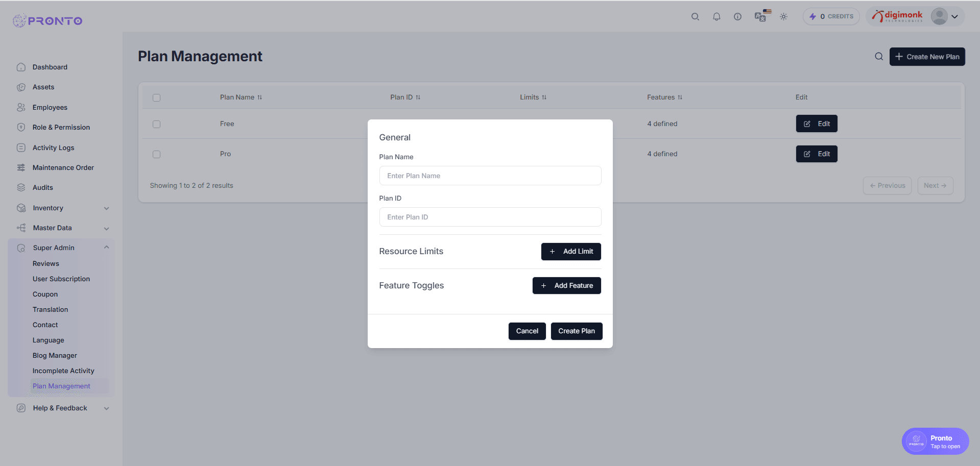
Task: Click the Assets icon in sidebar
Action: (x=21, y=87)
